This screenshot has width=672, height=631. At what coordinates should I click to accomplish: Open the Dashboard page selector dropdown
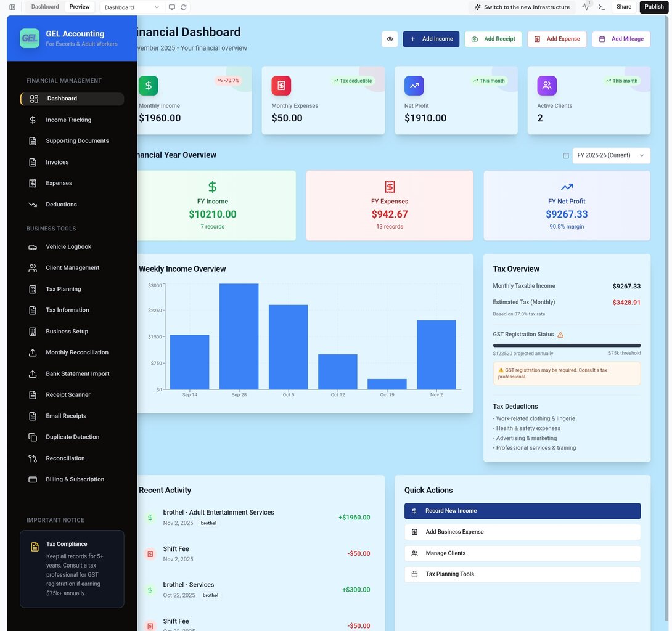(131, 7)
